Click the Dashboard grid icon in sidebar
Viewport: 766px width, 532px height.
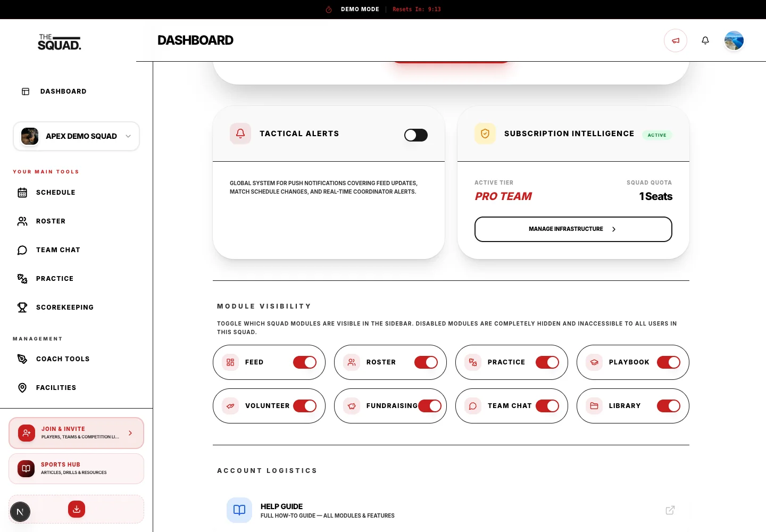click(26, 92)
